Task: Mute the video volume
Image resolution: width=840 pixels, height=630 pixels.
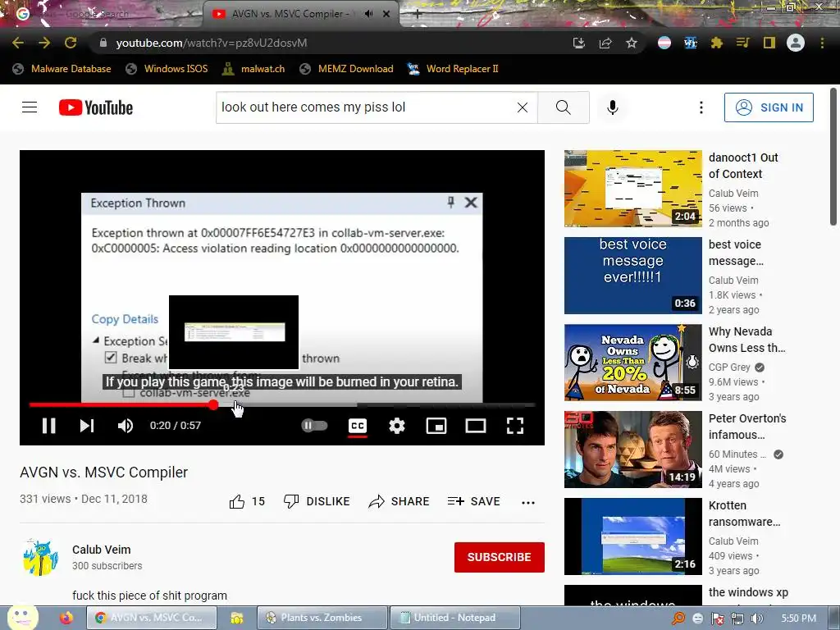Action: tap(126, 426)
